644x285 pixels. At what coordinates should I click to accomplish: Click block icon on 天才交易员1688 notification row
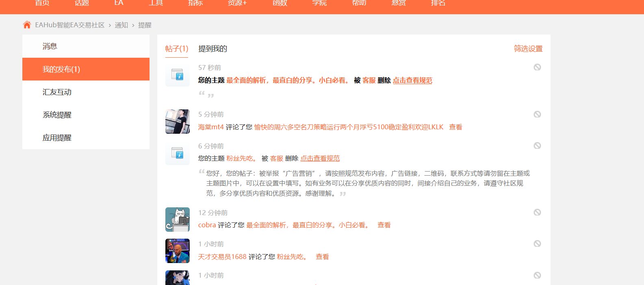[537, 244]
